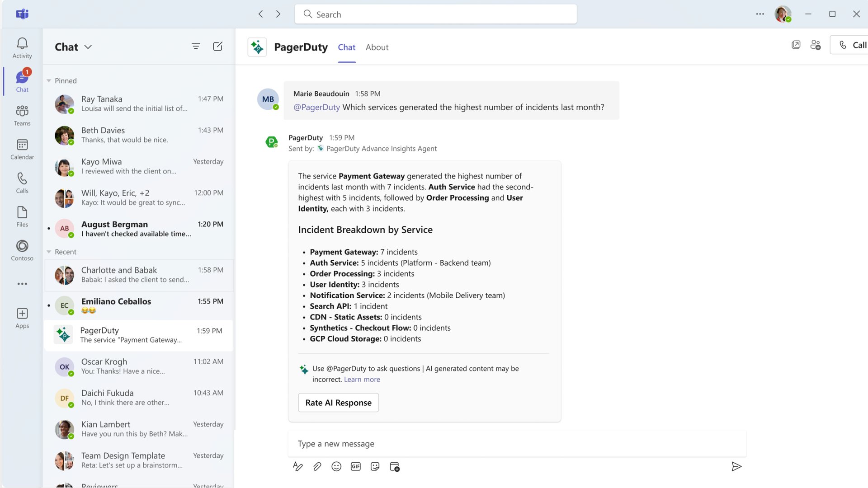Click the Search API: 1 incident line
The image size is (868, 488).
(349, 306)
